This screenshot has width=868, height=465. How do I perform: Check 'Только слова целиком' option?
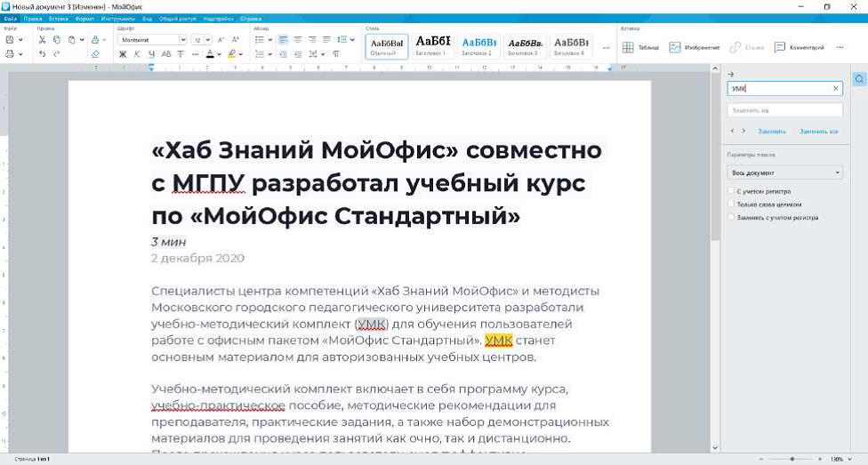[x=731, y=204]
